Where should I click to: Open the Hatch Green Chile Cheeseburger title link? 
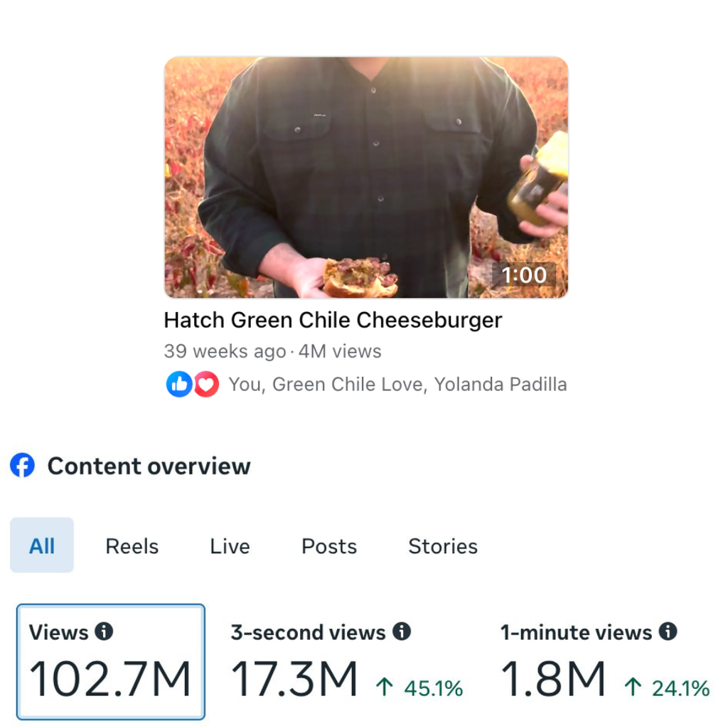[333, 320]
